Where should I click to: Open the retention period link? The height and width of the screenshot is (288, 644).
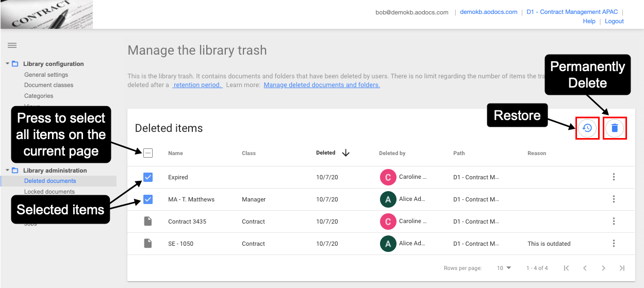pos(197,85)
